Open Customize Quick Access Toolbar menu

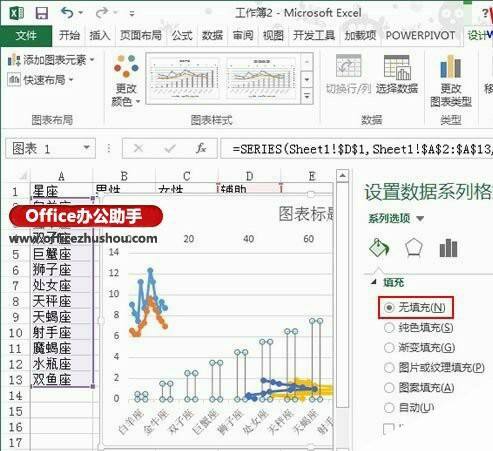[x=132, y=14]
